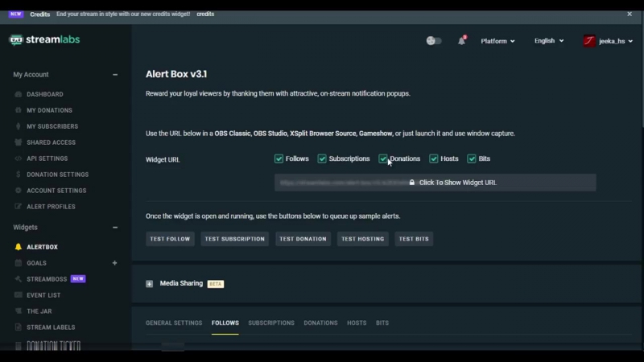Open Dashboard in sidebar
Screen dimensions: 644x362
coord(45,94)
